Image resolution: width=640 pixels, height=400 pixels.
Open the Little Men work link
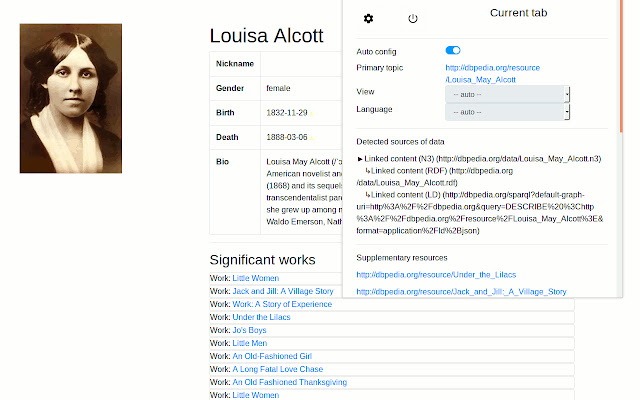pos(250,343)
